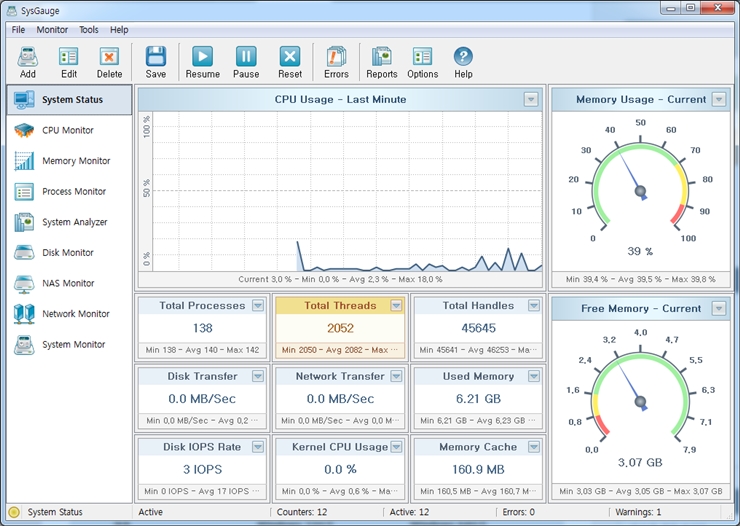The image size is (740, 526).
Task: Click the Kernel CPU Usage value 0.0 %
Action: pyautogui.click(x=340, y=469)
